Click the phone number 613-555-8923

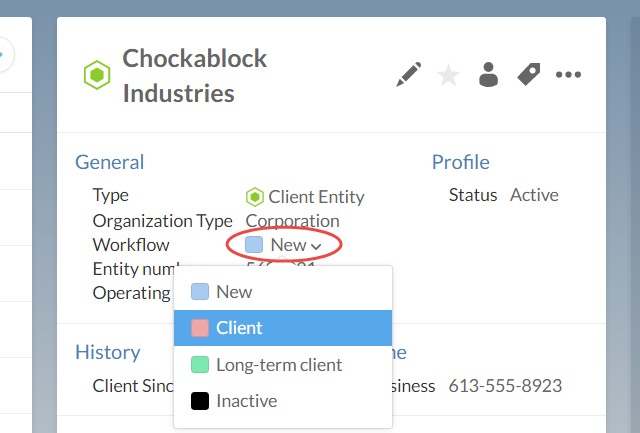click(x=505, y=386)
